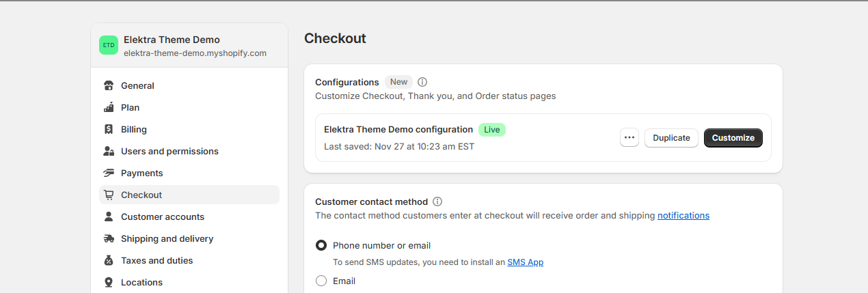
Task: Open the SMS App link
Action: (526, 262)
